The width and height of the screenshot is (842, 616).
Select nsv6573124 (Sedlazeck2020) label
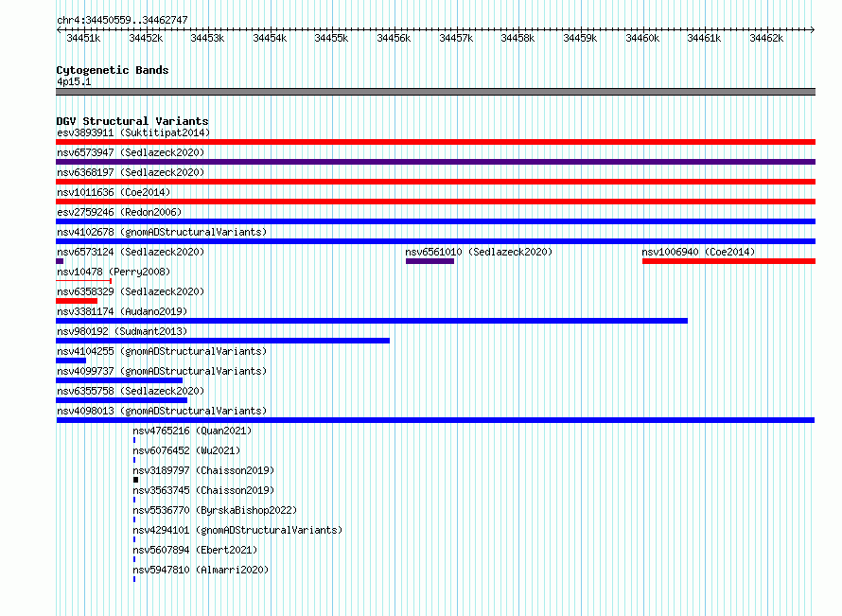pos(131,252)
